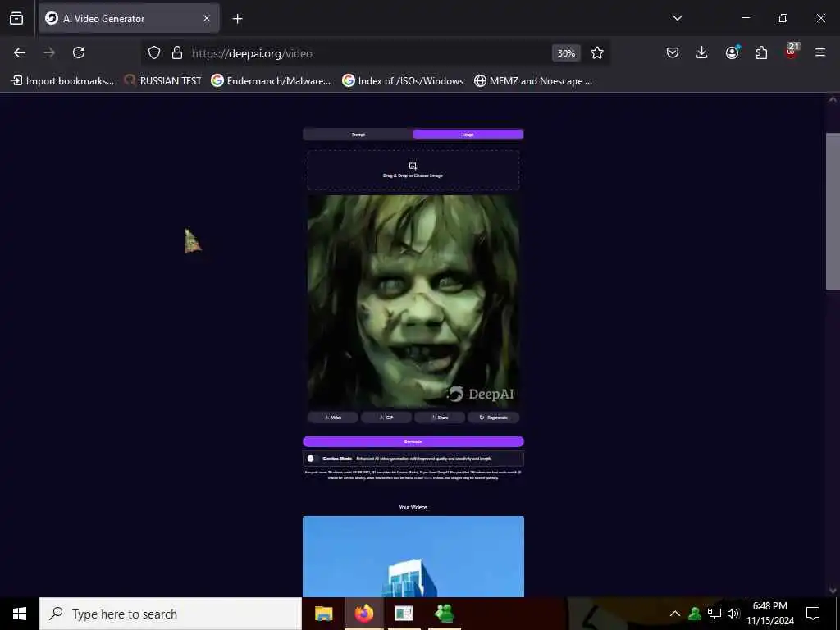Viewport: 840px width, 630px height.
Task: Click Drag & Drop or Choose Image text
Action: click(x=413, y=176)
